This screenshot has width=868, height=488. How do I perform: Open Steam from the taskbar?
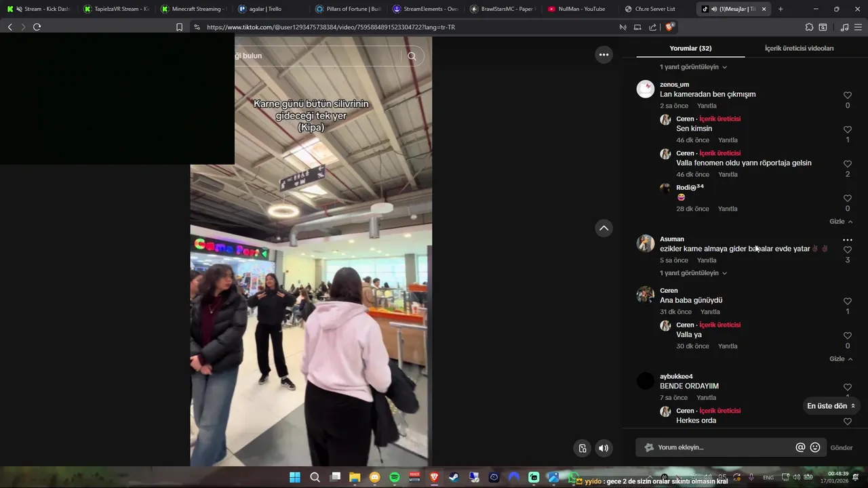pyautogui.click(x=454, y=477)
